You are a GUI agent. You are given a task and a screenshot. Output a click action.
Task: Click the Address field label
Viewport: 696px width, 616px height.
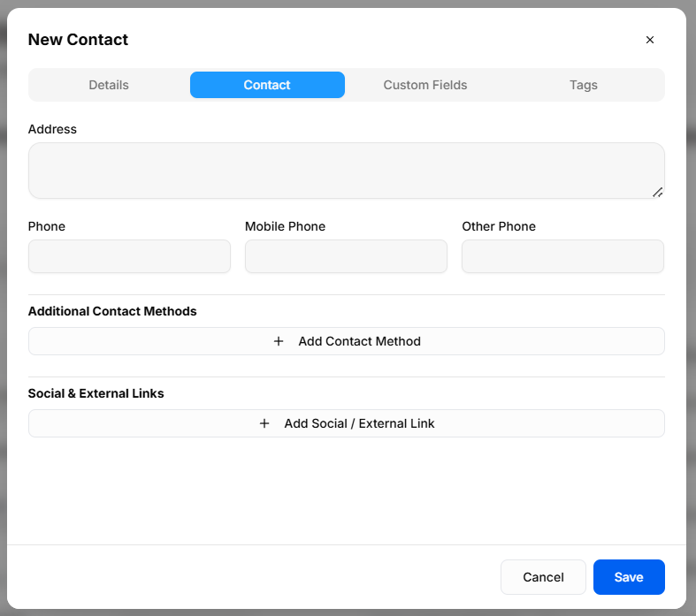coord(52,129)
